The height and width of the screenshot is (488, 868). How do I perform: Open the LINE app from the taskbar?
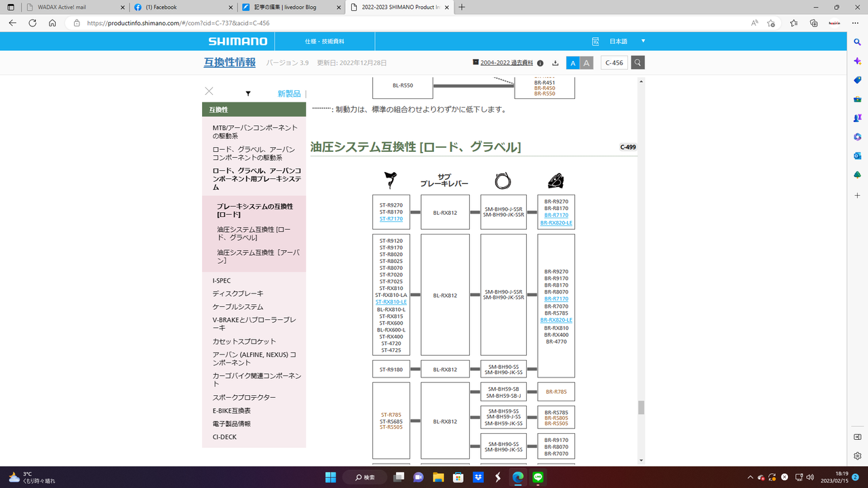538,477
